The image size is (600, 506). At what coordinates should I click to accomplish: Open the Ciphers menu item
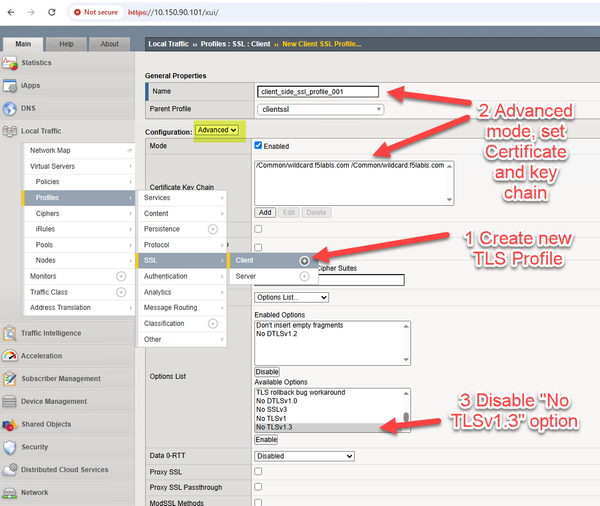(49, 213)
